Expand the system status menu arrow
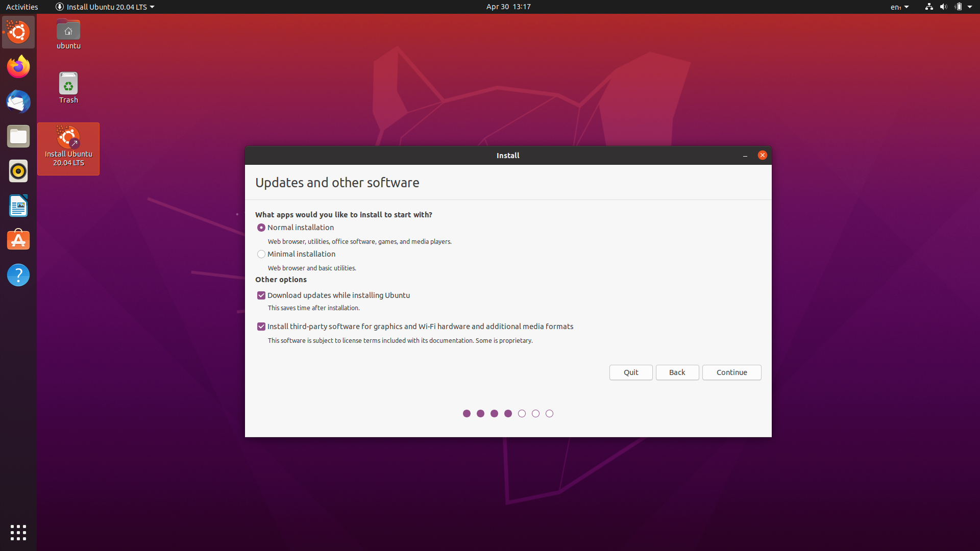980x551 pixels. coord(969,7)
